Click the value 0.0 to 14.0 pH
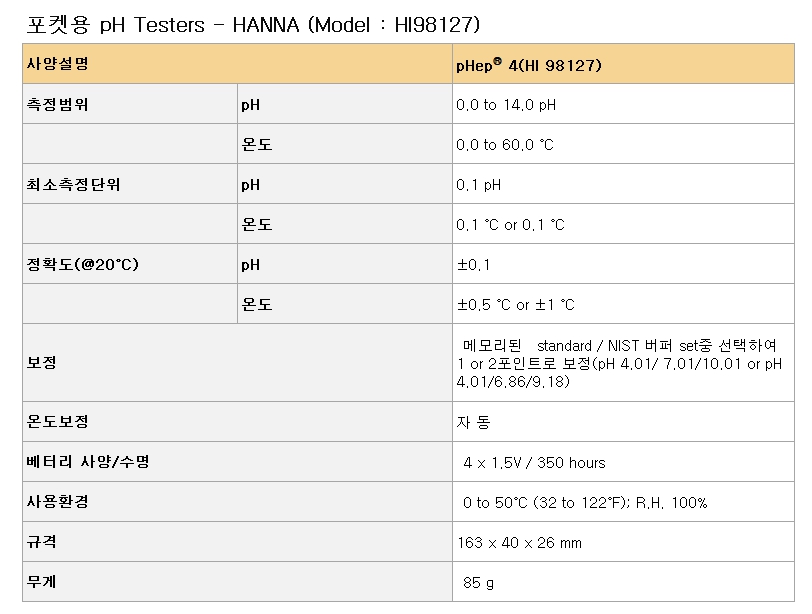 506,105
